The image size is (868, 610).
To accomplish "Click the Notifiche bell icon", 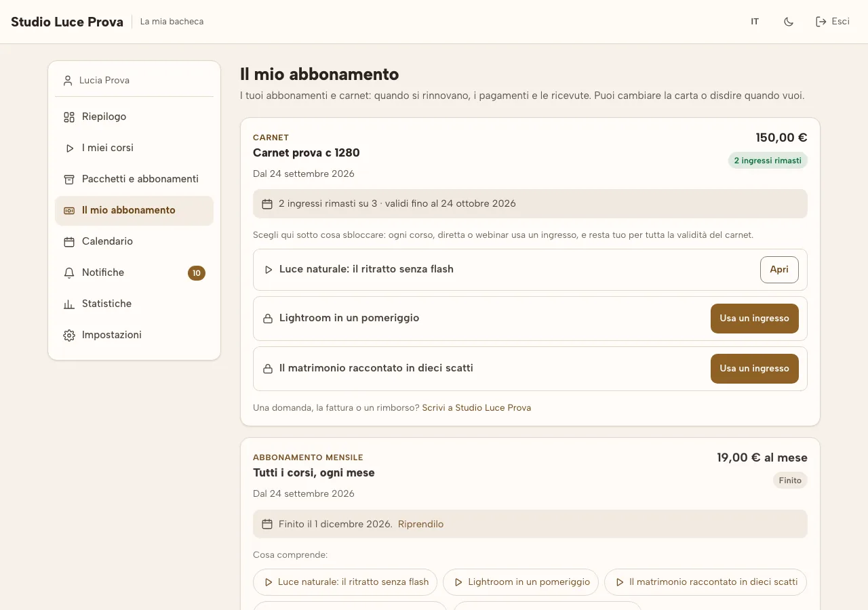I will (x=69, y=273).
